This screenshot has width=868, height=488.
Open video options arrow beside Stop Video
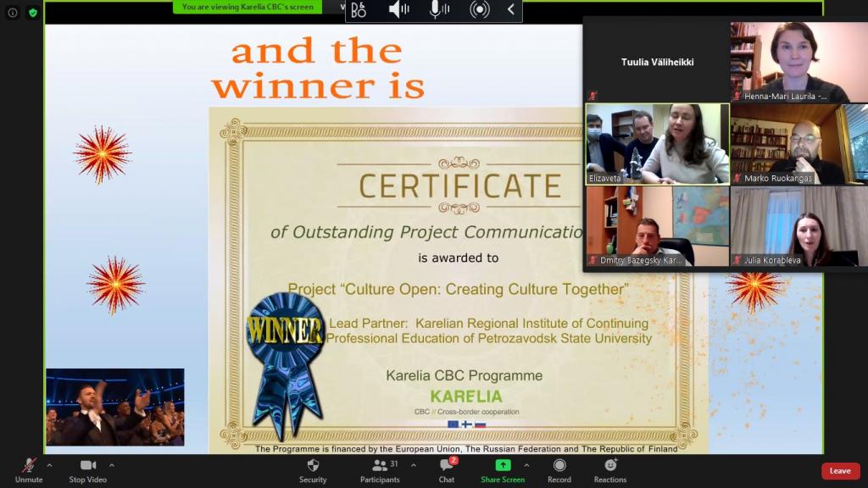112,465
